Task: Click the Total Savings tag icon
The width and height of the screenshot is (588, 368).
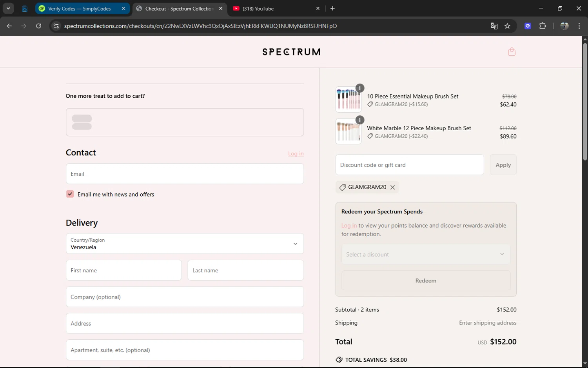Action: pyautogui.click(x=339, y=360)
